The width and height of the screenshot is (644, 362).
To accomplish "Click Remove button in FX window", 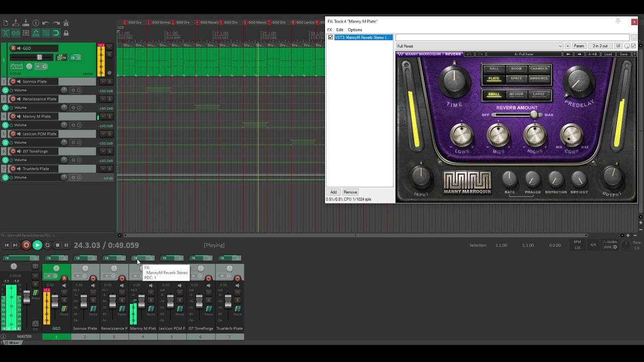I will point(350,192).
